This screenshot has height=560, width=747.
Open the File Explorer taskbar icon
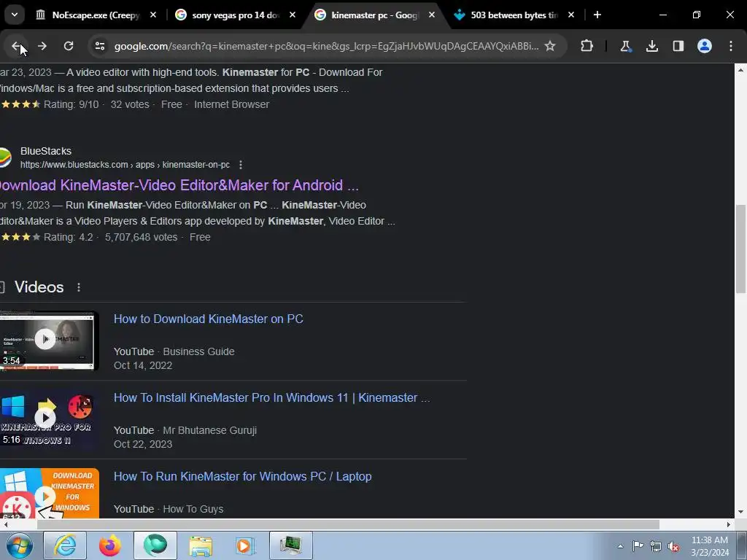[201, 545]
